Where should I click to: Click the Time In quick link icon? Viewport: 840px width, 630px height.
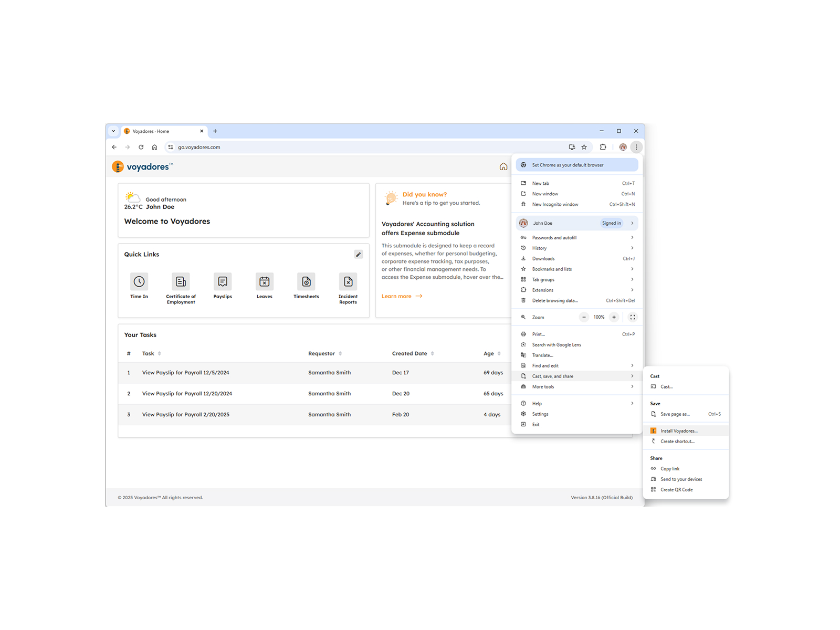(x=139, y=281)
